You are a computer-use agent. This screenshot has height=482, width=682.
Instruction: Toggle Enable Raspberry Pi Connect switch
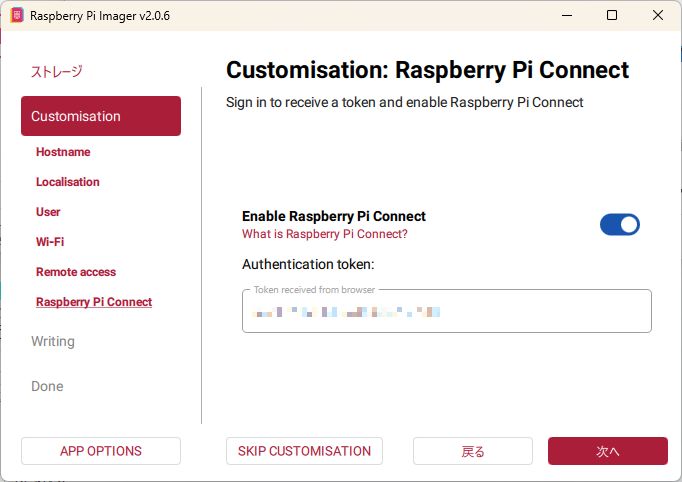619,224
